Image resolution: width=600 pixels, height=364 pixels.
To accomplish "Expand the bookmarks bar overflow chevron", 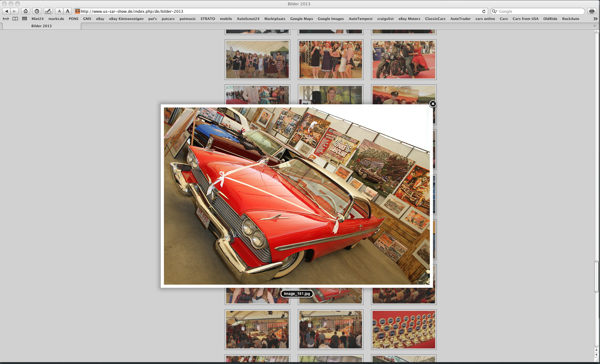I will tap(595, 19).
